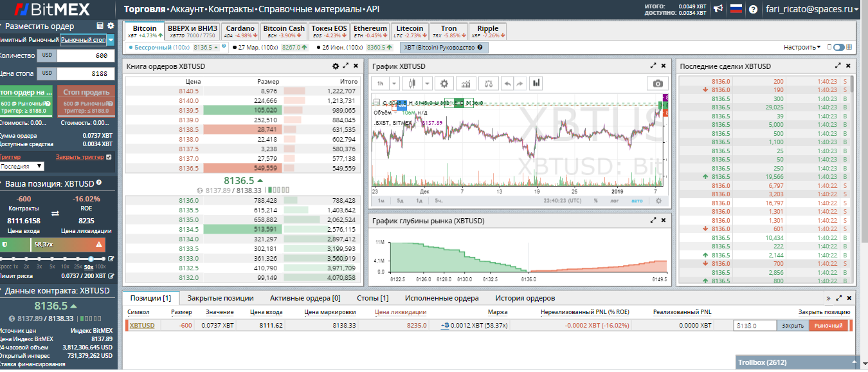The image size is (868, 372).
Task: Click the 'Рыночный' market close button
Action: 828,326
